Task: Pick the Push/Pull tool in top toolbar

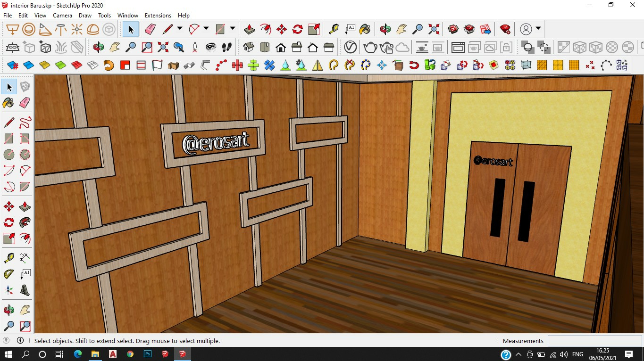Action: pyautogui.click(x=250, y=29)
